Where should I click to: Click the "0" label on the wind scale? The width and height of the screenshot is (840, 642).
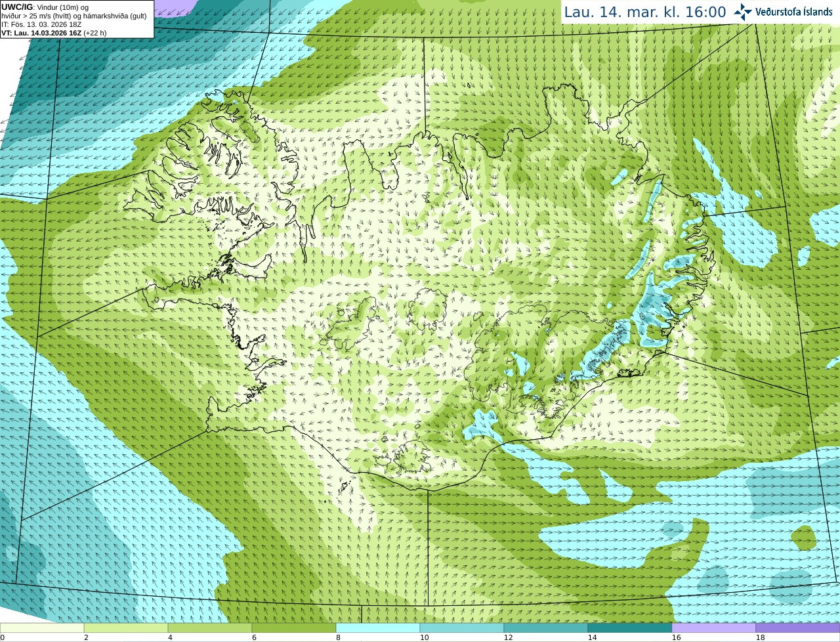[3, 637]
